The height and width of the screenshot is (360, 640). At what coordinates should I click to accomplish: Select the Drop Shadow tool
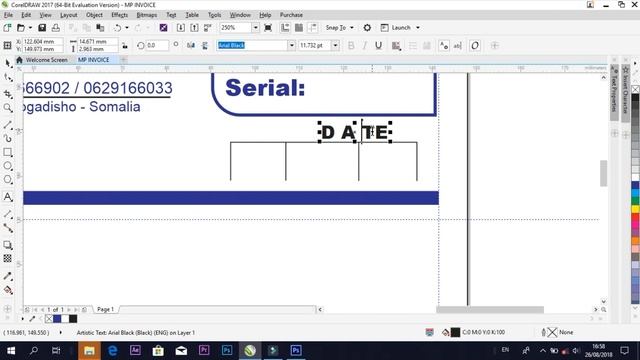coord(8,245)
